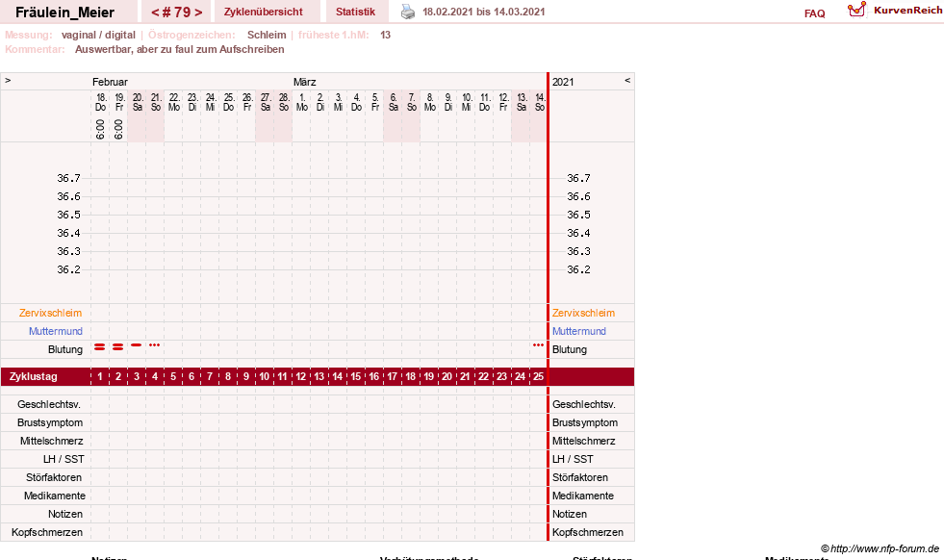
Task: Click date column 14. So
Action: (x=540, y=102)
